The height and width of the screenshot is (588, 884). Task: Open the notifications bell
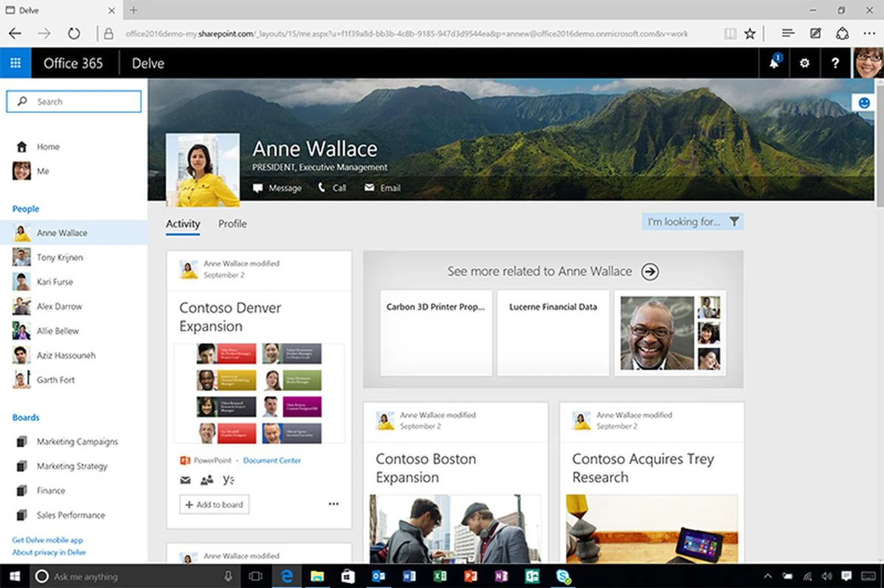pos(774,63)
